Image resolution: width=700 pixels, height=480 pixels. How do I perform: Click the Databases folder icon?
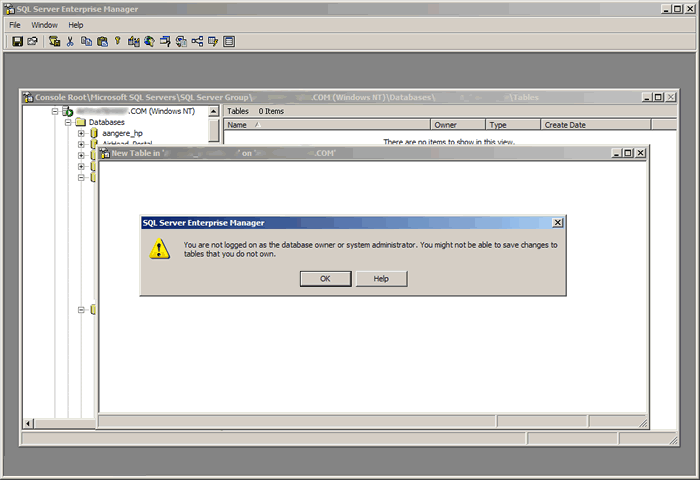coord(80,122)
